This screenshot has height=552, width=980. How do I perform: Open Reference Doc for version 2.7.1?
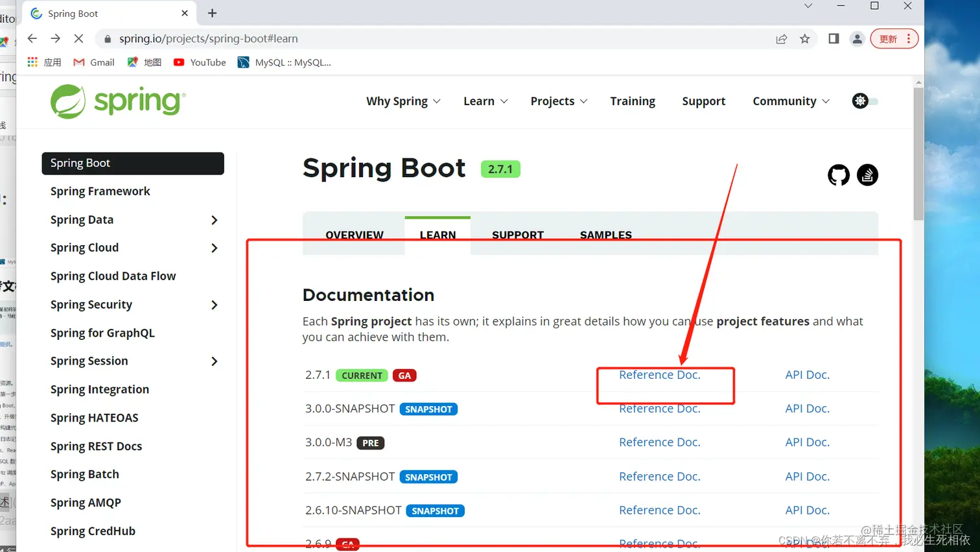click(659, 374)
